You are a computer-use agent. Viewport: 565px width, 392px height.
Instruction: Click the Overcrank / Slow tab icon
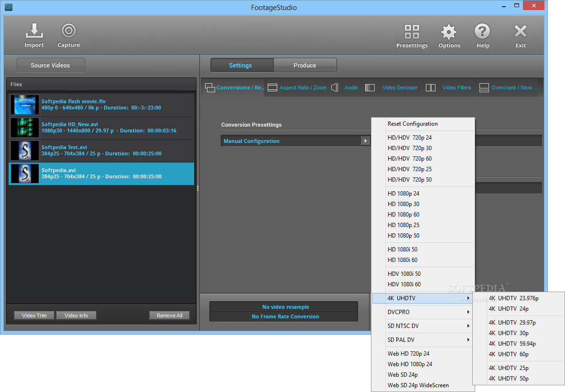[484, 87]
